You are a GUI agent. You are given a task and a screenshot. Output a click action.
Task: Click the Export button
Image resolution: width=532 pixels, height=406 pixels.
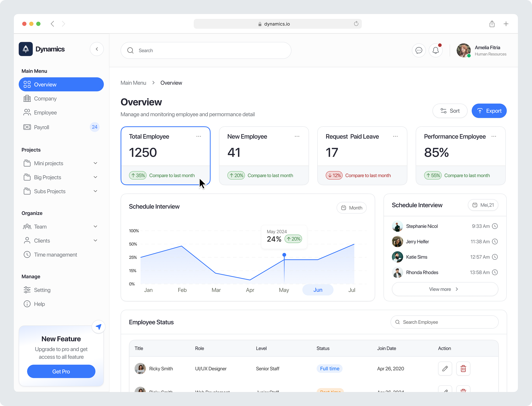489,111
